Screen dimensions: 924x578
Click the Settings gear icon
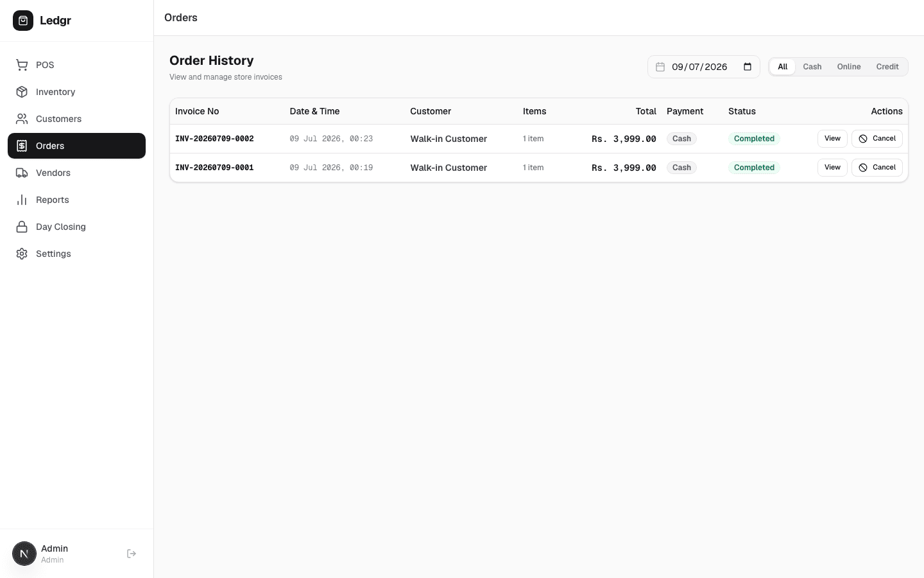tap(22, 254)
